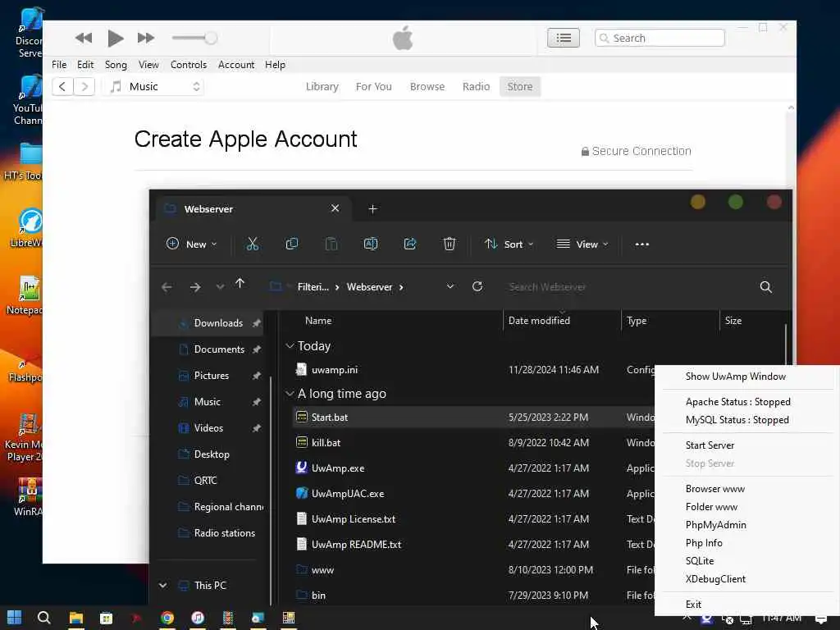Screen dimensions: 840x630
Task: Click the Explorer forward arrow
Action: coord(195,287)
